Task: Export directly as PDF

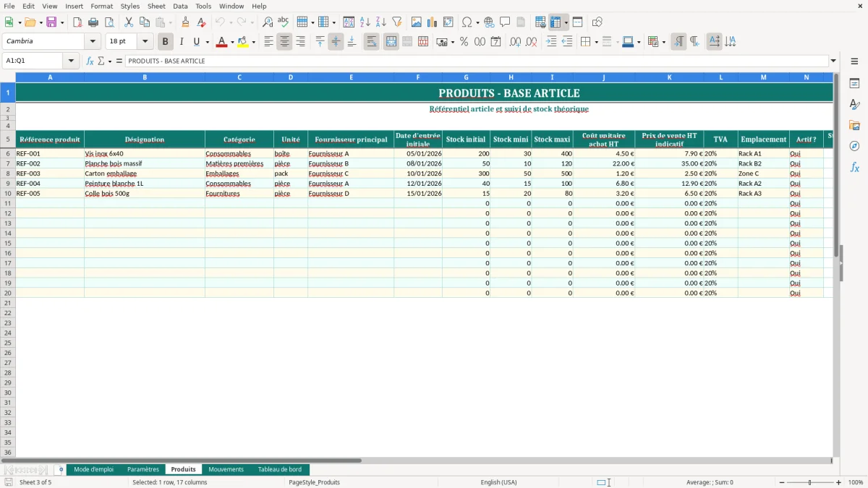Action: 77,22
